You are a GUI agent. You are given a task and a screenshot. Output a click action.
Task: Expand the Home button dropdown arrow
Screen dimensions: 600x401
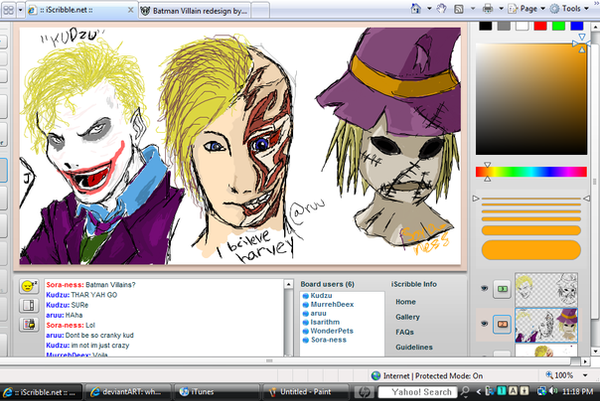coord(429,8)
